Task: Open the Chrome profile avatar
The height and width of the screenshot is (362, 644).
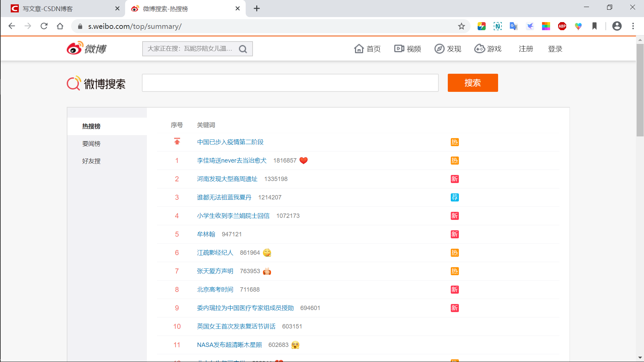Action: [x=617, y=26]
